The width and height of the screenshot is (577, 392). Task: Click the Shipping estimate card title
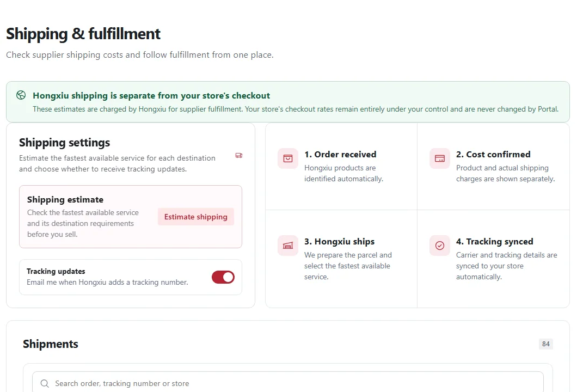(65, 199)
